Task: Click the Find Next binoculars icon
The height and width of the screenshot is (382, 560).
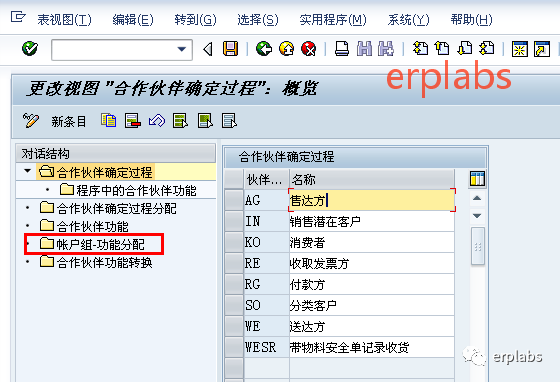Action: 386,49
